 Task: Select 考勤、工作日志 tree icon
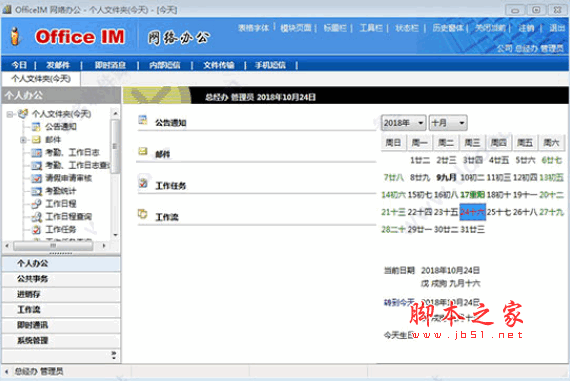click(x=36, y=153)
